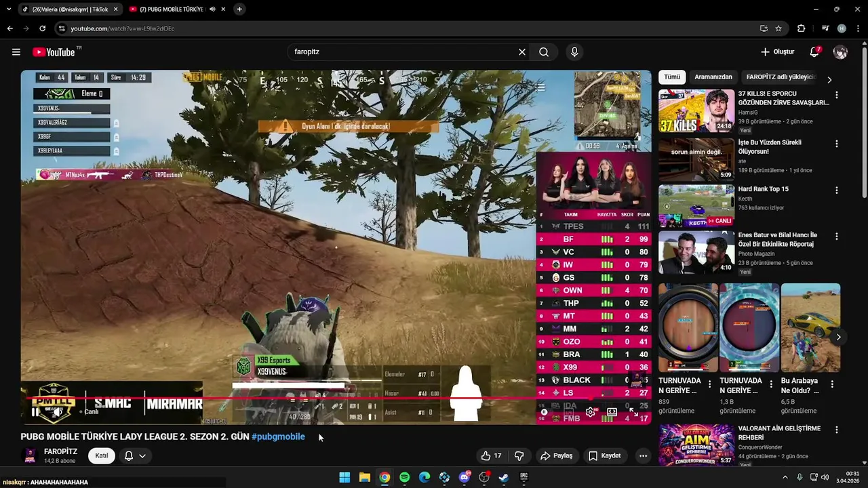Click the address bar URL

pyautogui.click(x=123, y=28)
